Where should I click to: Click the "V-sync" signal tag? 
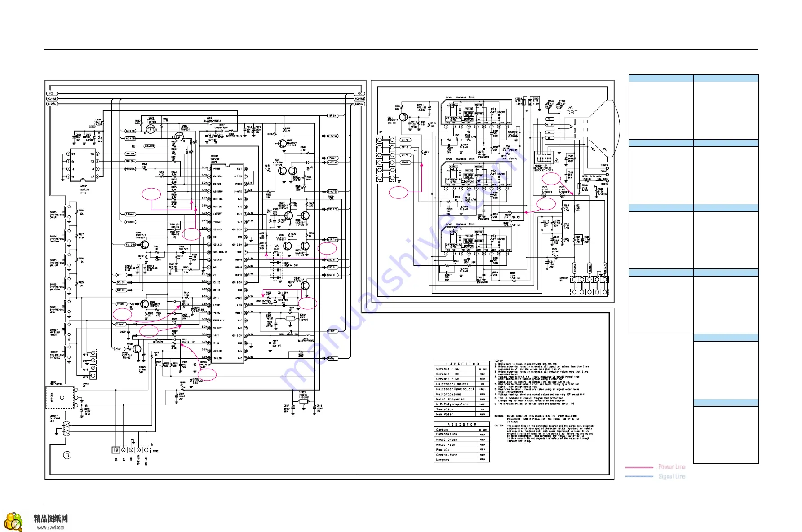[x=121, y=324]
